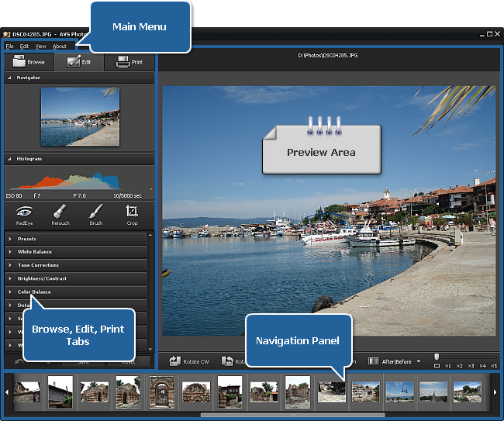Collapse the Histogram panel
This screenshot has height=421, width=504.
click(x=9, y=158)
